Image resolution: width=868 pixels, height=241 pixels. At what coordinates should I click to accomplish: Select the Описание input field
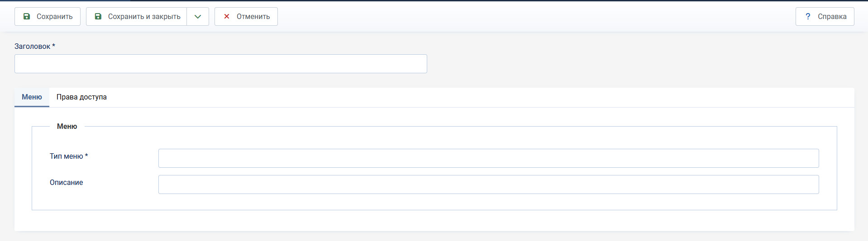[489, 184]
